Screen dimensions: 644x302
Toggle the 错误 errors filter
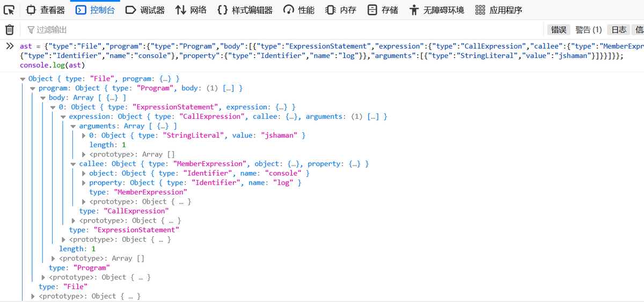tap(559, 30)
